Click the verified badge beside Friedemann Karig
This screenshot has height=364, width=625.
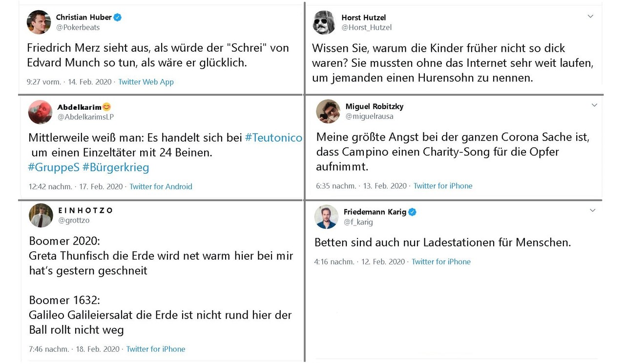412,212
